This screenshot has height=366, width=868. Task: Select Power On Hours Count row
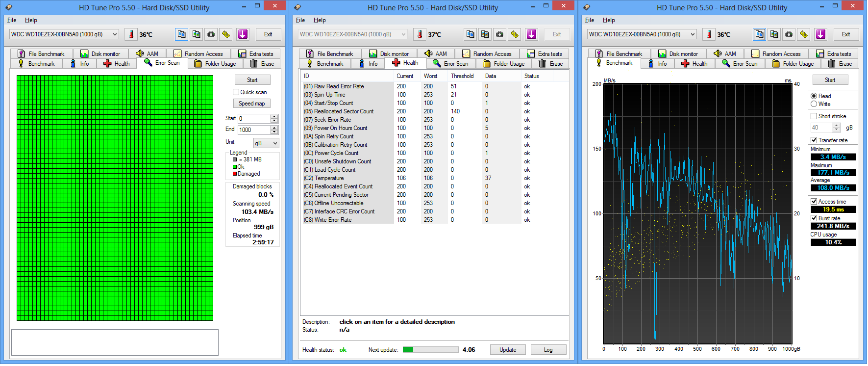coord(434,128)
